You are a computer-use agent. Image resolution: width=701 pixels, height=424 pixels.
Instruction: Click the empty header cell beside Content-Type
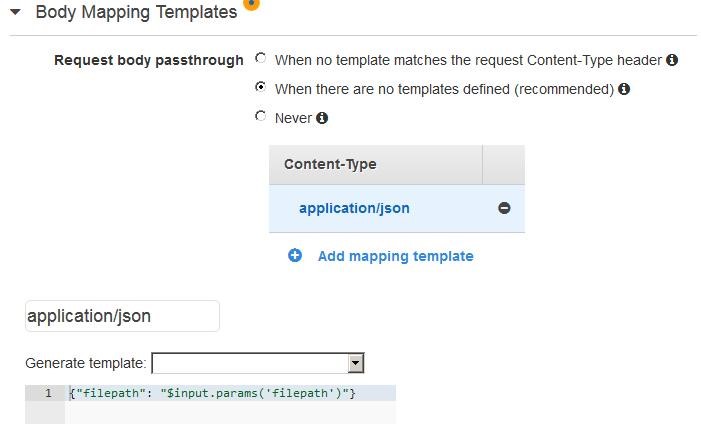503,164
